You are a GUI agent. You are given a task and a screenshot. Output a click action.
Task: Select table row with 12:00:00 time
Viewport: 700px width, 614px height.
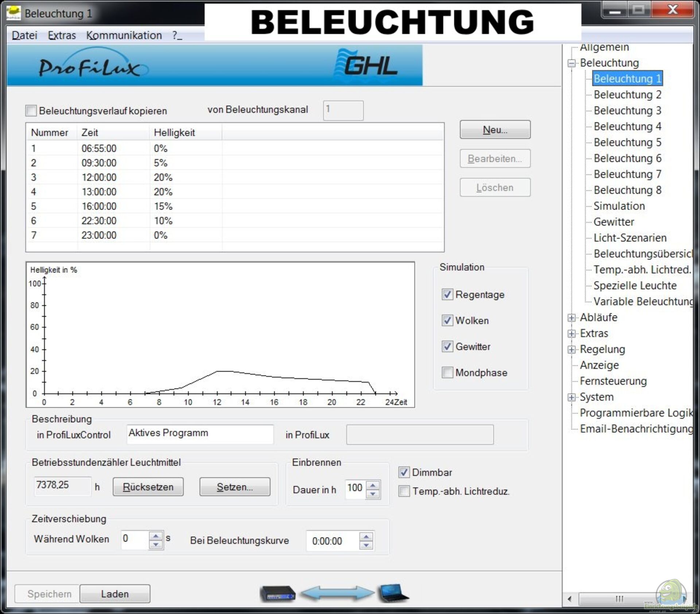pyautogui.click(x=99, y=177)
